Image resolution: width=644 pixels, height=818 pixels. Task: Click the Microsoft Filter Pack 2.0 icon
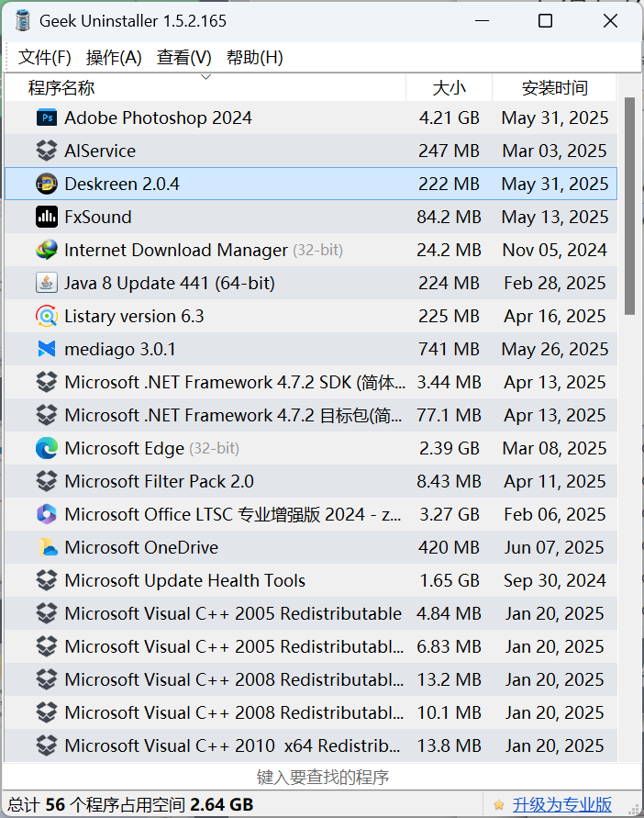tap(47, 481)
